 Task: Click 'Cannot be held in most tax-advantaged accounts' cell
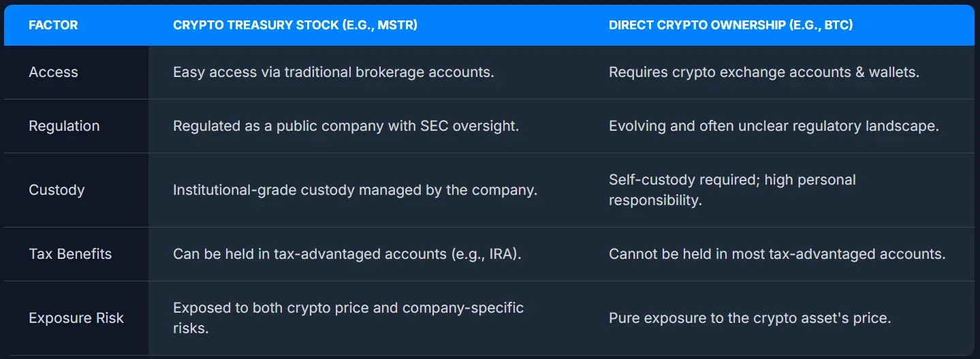pos(777,254)
